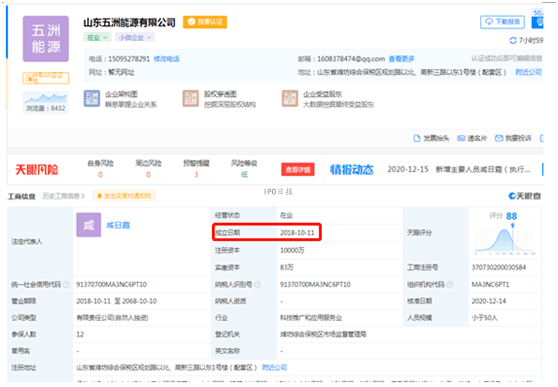This screenshot has width=558, height=387.
Task: Click the 评分 88 score chart
Action: pyautogui.click(x=505, y=233)
